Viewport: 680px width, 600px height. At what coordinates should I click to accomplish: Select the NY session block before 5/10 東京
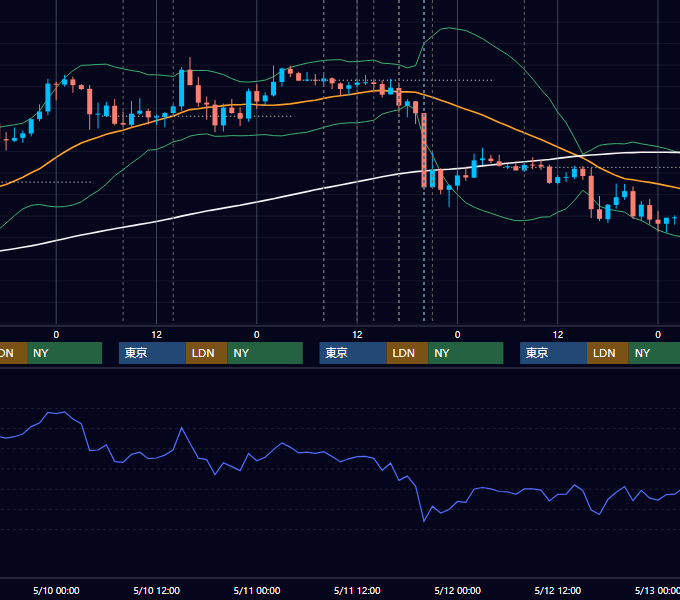click(64, 353)
